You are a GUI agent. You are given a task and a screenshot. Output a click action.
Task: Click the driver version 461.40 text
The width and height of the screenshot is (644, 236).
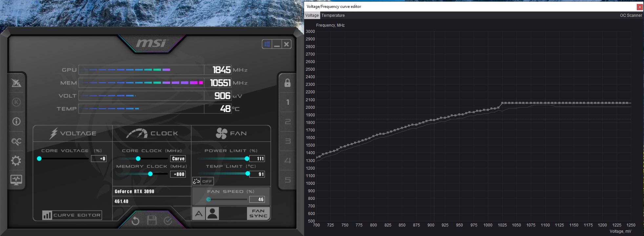point(121,201)
